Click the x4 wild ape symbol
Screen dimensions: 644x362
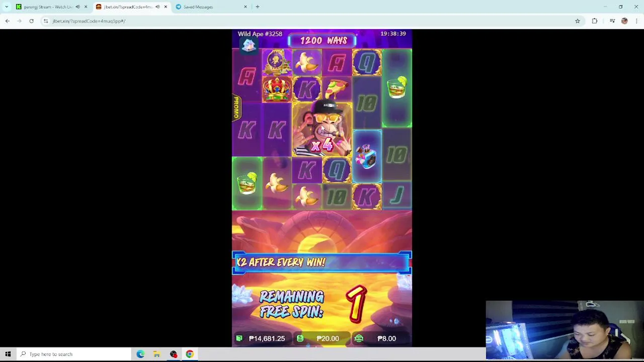click(322, 129)
